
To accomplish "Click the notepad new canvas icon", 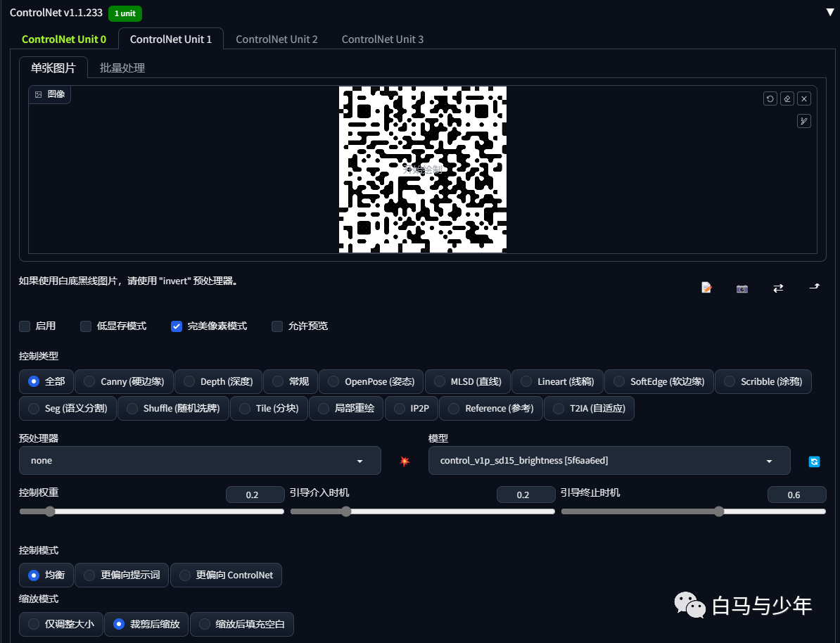I will pyautogui.click(x=706, y=288).
